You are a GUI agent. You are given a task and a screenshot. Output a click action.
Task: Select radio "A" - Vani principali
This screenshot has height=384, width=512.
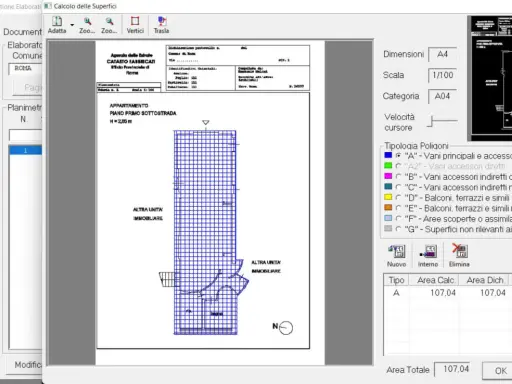[x=398, y=156]
